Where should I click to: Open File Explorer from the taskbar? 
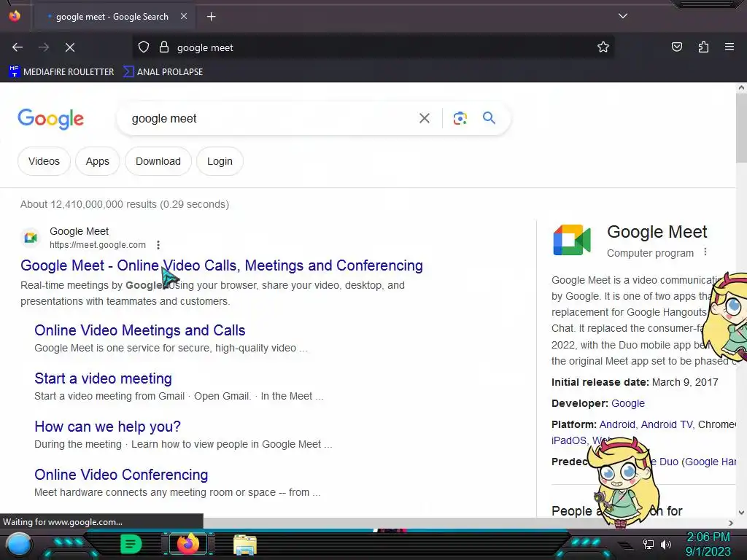245,545
